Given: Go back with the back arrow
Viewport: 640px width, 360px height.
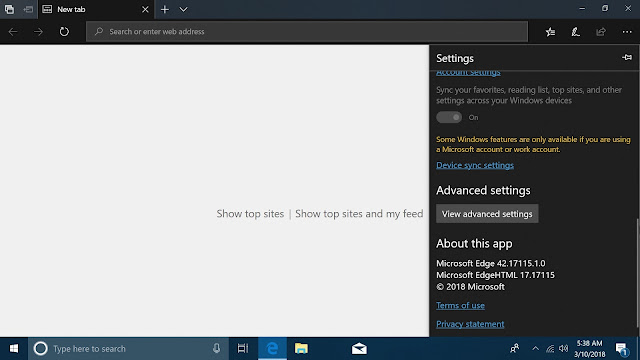Looking at the screenshot, I should (13, 31).
